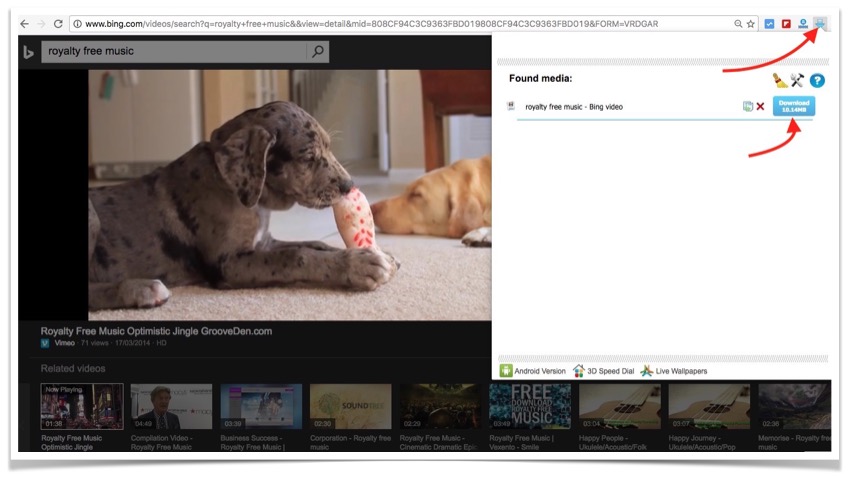Open the 3D Speed Dial link
Viewport: 852px width, 478px height.
(607, 371)
